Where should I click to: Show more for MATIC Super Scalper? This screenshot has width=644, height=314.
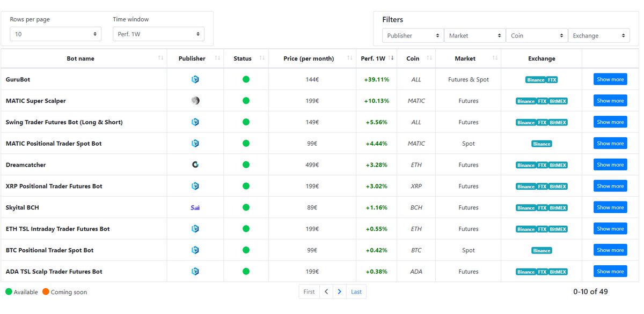click(610, 101)
